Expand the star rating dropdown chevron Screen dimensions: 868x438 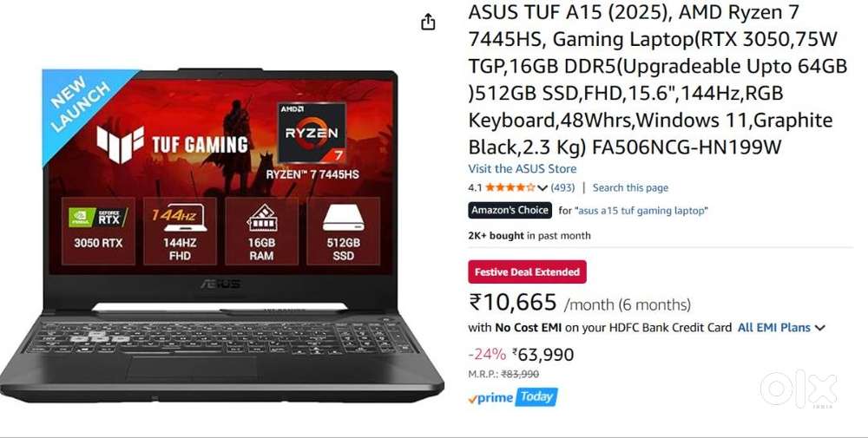[542, 188]
